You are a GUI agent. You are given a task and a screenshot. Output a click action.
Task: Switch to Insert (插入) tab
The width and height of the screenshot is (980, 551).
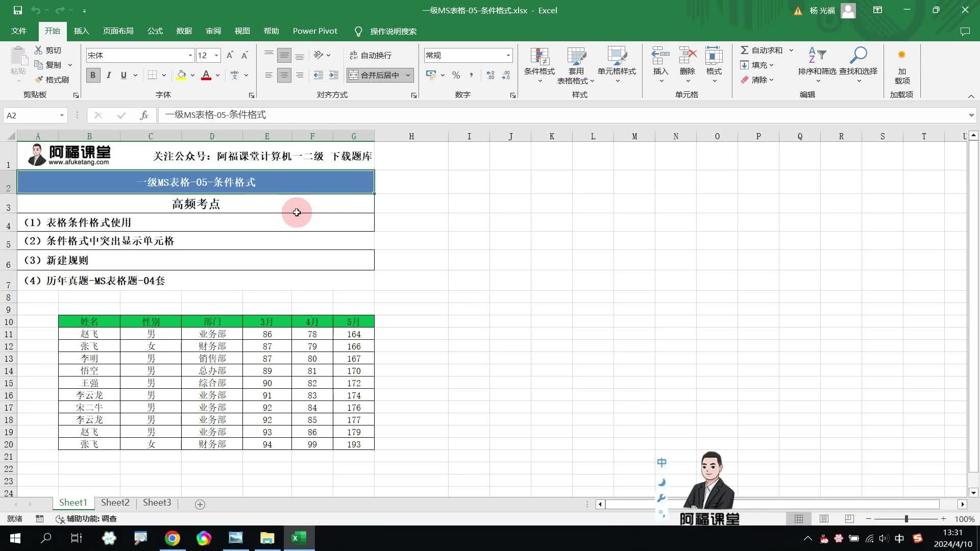pos(81,31)
